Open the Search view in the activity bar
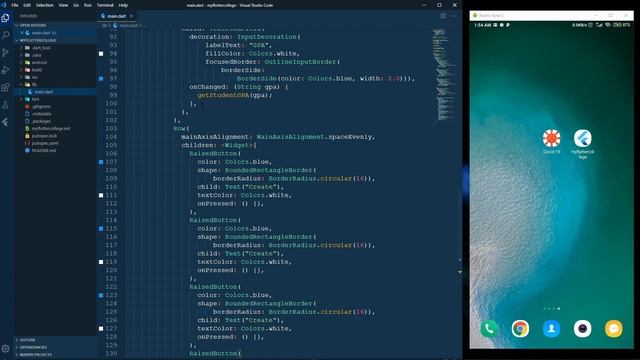The image size is (640, 360). [x=6, y=36]
